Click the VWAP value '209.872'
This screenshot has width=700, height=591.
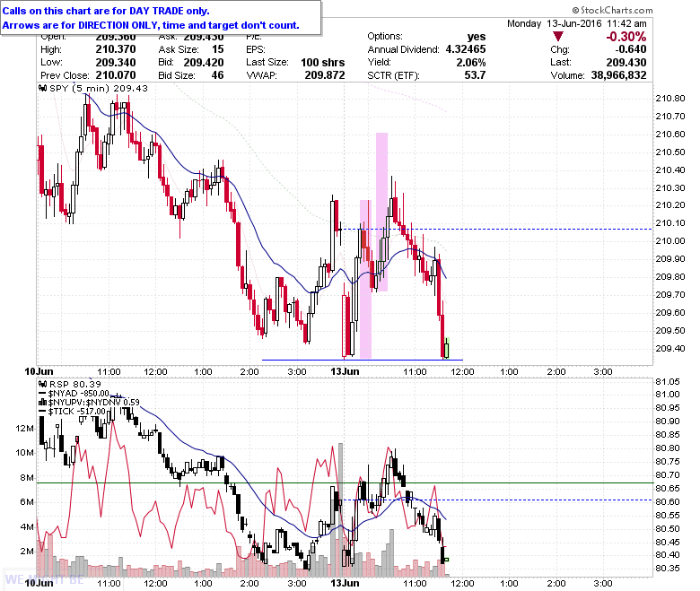pos(325,75)
